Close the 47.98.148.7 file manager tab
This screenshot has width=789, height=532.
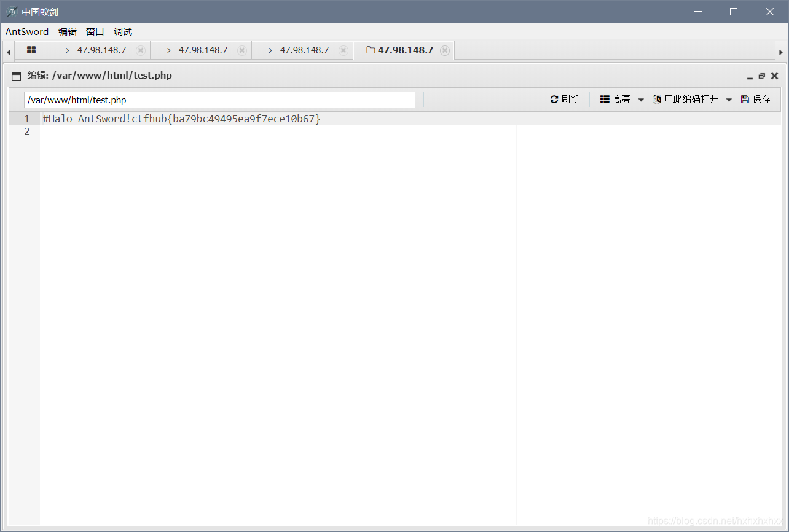point(445,50)
